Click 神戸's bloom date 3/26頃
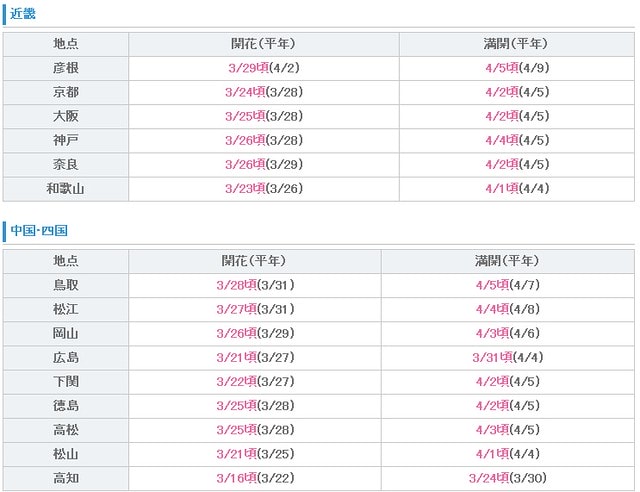The height and width of the screenshot is (492, 640). coord(245,140)
